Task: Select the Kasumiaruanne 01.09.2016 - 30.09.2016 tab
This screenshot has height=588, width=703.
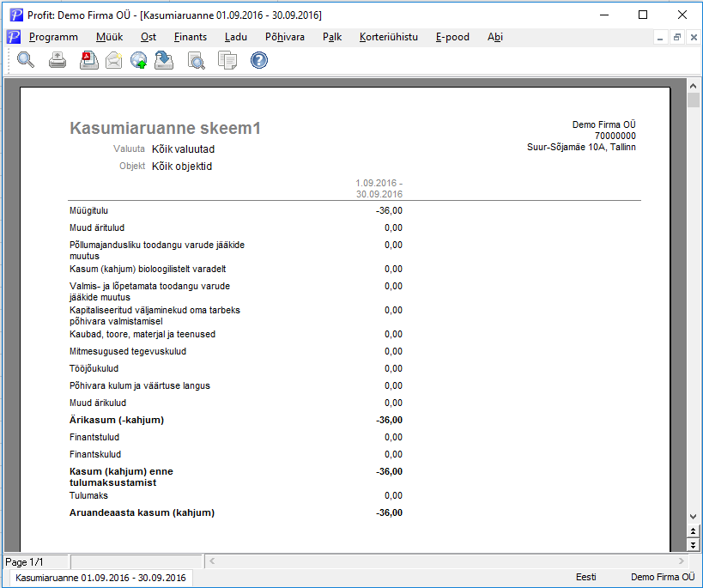Action: [x=100, y=578]
